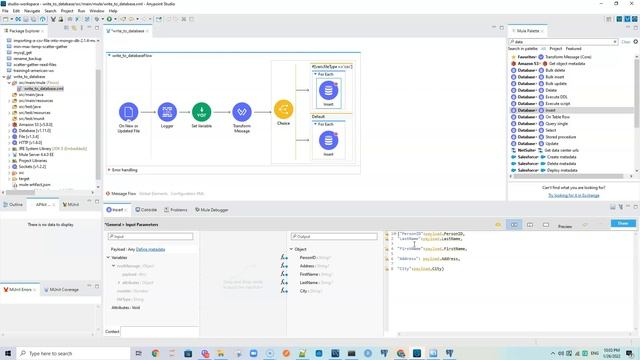Image resolution: width=640 pixels, height=360 pixels.
Task: Click fx icon next to City
Action: coord(284,291)
